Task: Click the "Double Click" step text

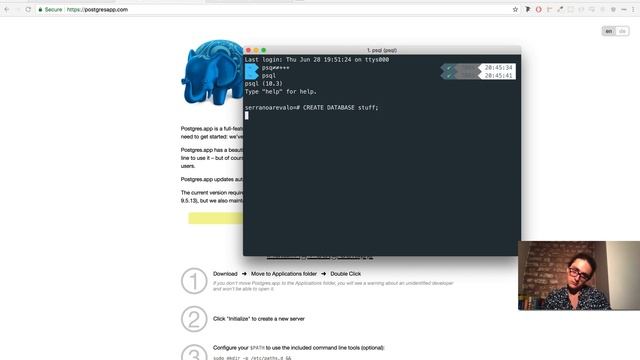Action: point(345,274)
